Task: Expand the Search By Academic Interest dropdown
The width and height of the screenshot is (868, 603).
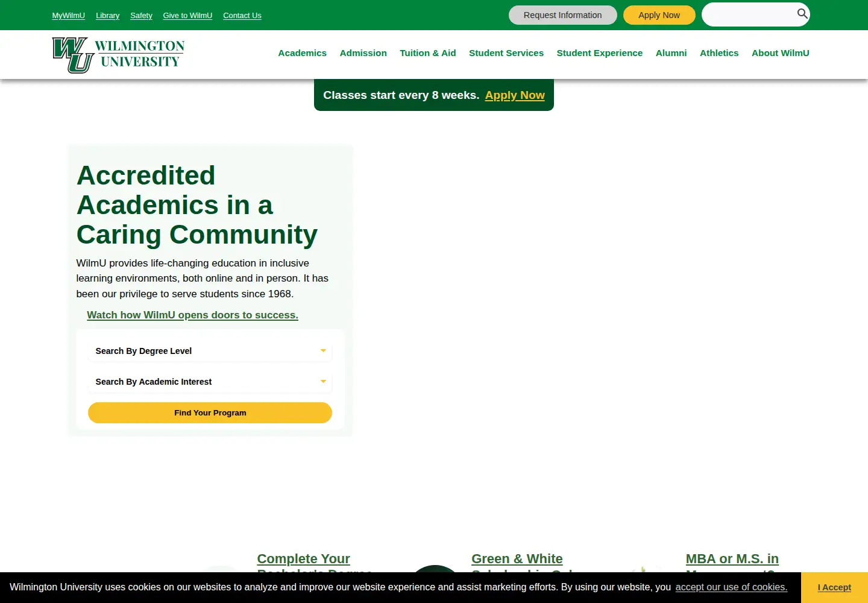Action: (210, 382)
